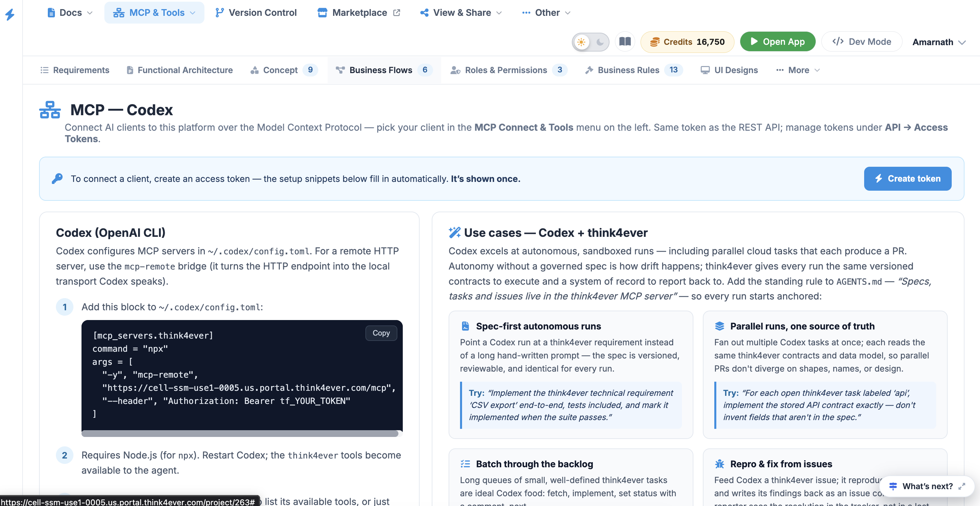980x506 pixels.
Task: Click the lightning bolt logo icon
Action: coord(10,14)
